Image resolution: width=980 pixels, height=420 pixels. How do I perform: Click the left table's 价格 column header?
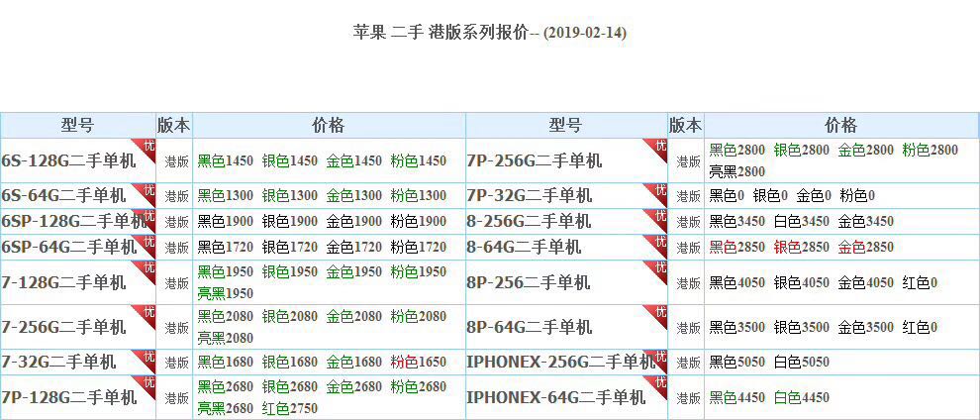[328, 125]
